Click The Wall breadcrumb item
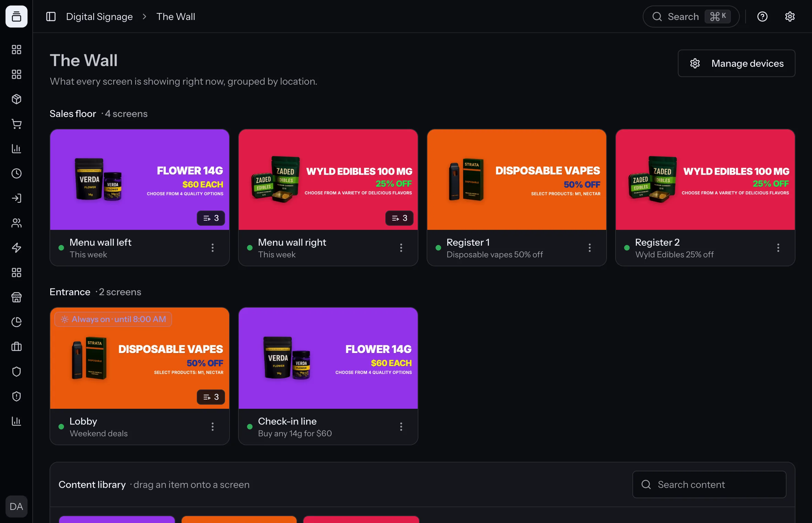Image resolution: width=812 pixels, height=523 pixels. [x=176, y=17]
